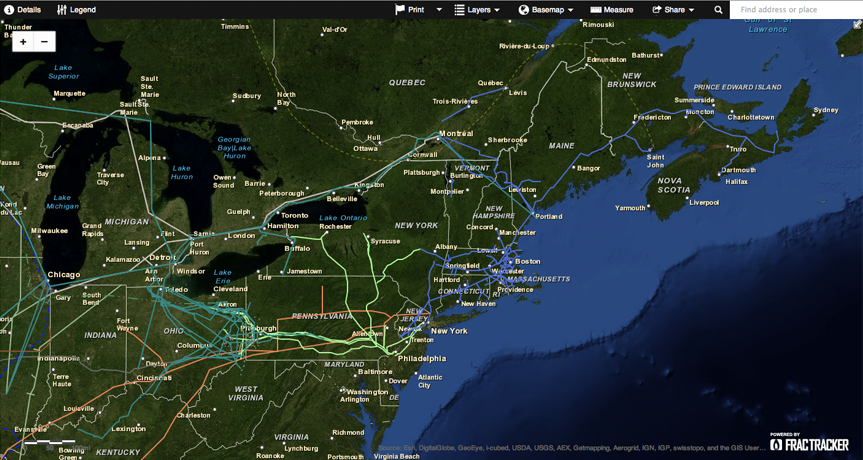Focus the Find address or place field
Viewport: 863px width, 460px height.
(x=795, y=10)
